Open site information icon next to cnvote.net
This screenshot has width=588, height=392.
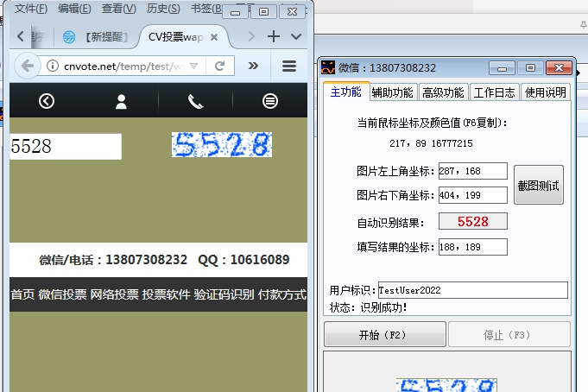(53, 66)
